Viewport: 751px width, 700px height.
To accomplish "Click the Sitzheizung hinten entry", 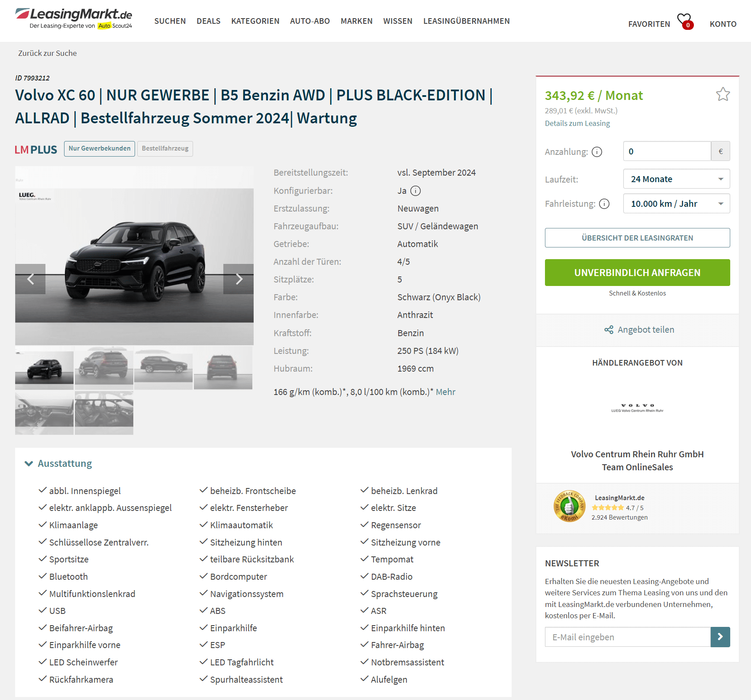I will pos(246,543).
